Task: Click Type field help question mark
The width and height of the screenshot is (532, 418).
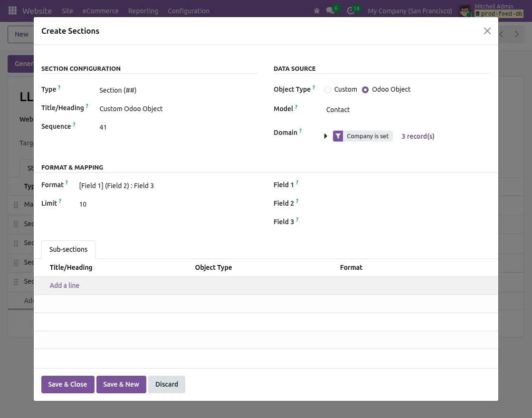Action: (x=59, y=87)
